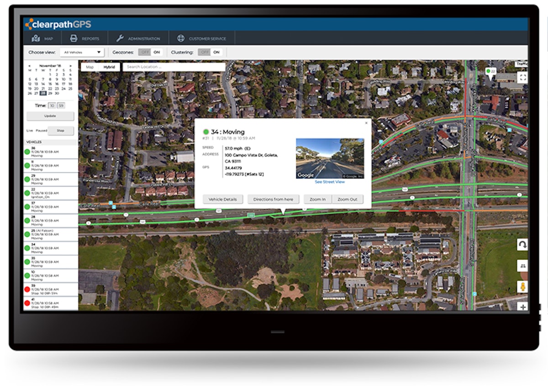Click the fullscreen icon on the map
The height and width of the screenshot is (392, 548).
tap(523, 77)
